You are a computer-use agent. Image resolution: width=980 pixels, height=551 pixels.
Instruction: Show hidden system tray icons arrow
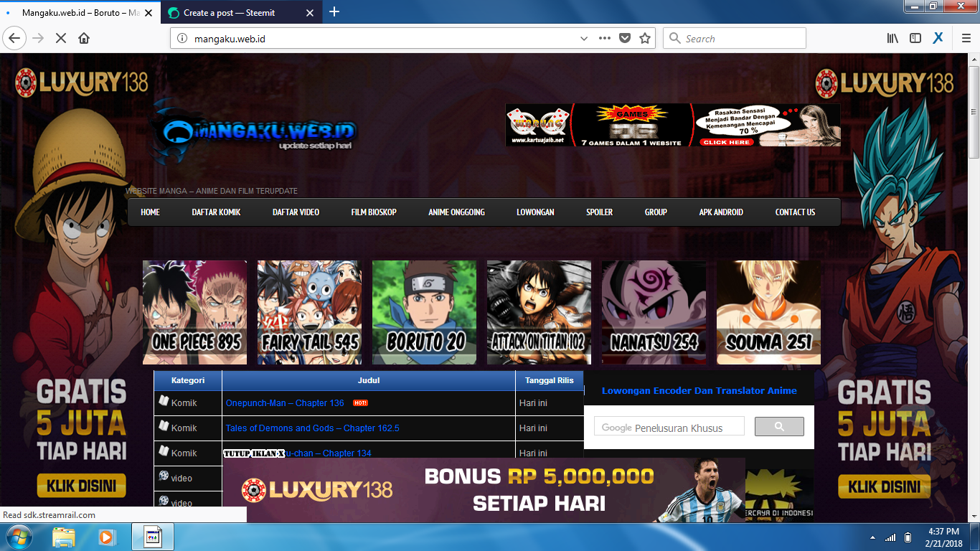[872, 537]
